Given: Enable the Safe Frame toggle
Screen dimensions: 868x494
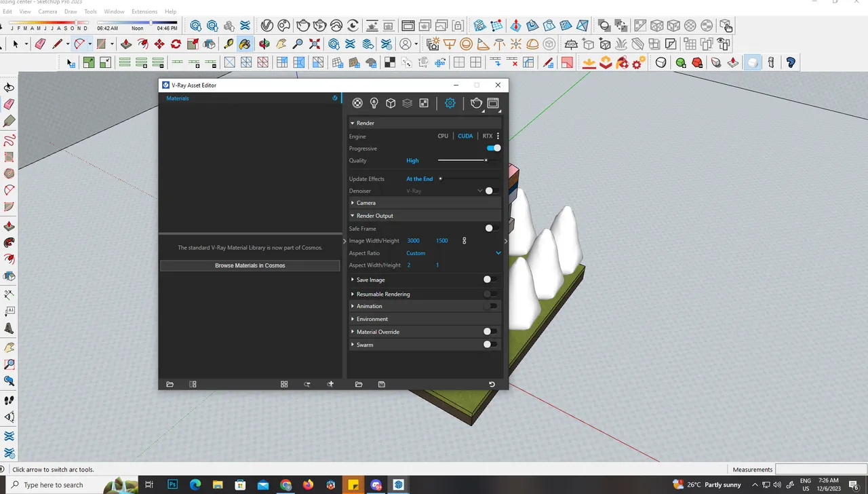Looking at the screenshot, I should coord(492,229).
